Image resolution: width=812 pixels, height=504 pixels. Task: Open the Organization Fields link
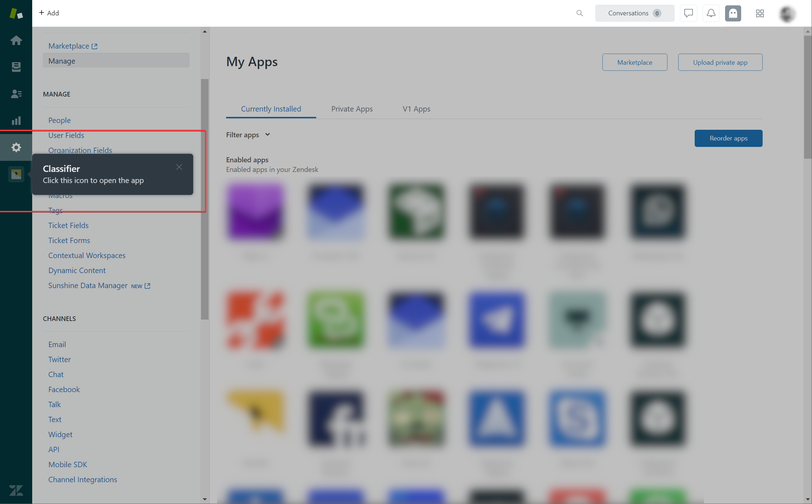pos(80,150)
